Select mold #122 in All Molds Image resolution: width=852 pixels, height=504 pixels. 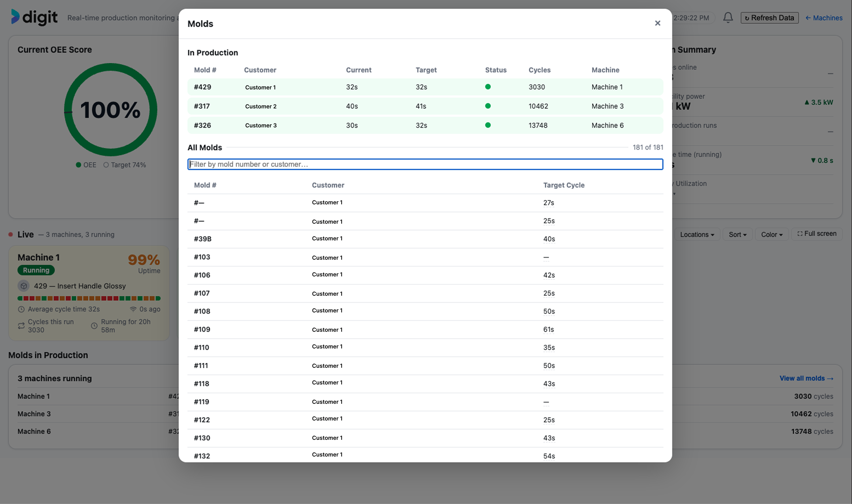coord(425,420)
